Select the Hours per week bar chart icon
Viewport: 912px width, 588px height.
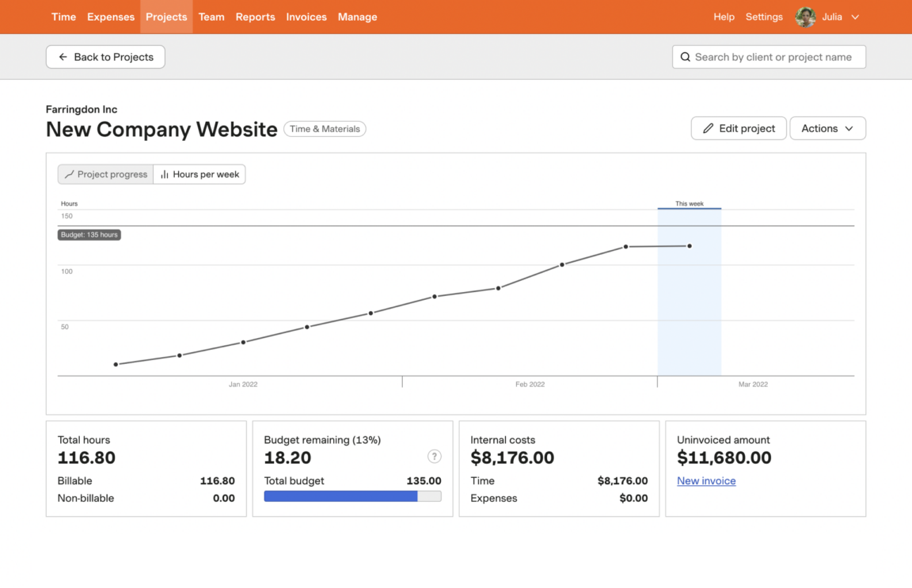click(x=164, y=174)
